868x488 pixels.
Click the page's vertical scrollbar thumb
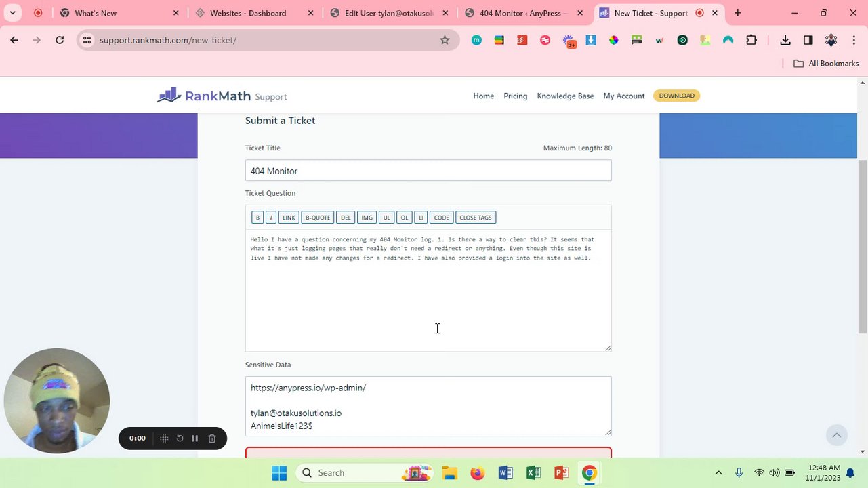pyautogui.click(x=863, y=247)
